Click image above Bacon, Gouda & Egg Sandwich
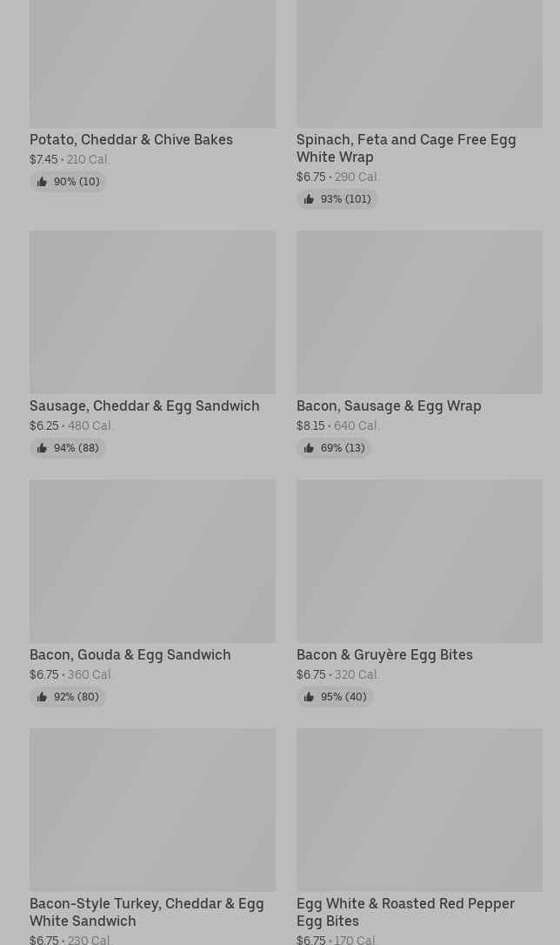This screenshot has height=945, width=560. pos(152,560)
